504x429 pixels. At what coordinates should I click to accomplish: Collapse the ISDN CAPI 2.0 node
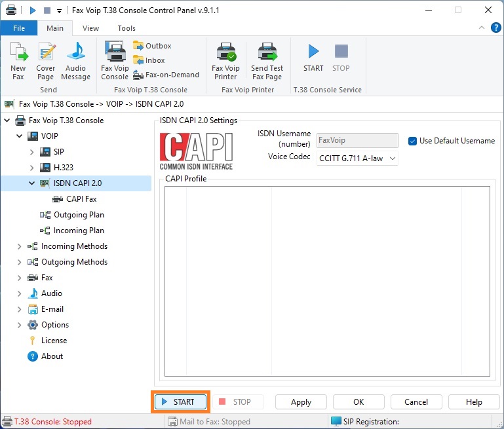(x=31, y=183)
